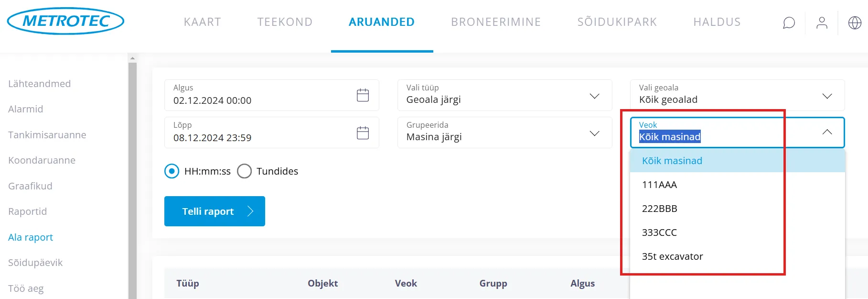
Task: Select the Tundides radio option
Action: coord(245,171)
